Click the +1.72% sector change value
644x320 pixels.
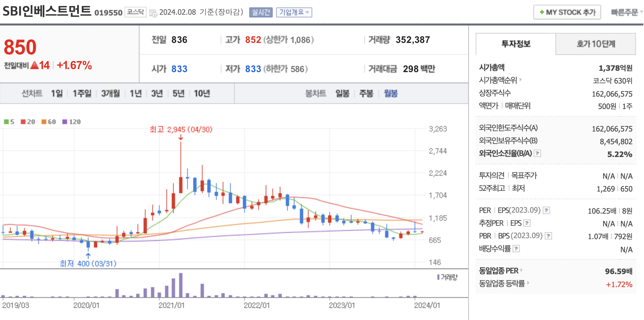pyautogui.click(x=619, y=284)
